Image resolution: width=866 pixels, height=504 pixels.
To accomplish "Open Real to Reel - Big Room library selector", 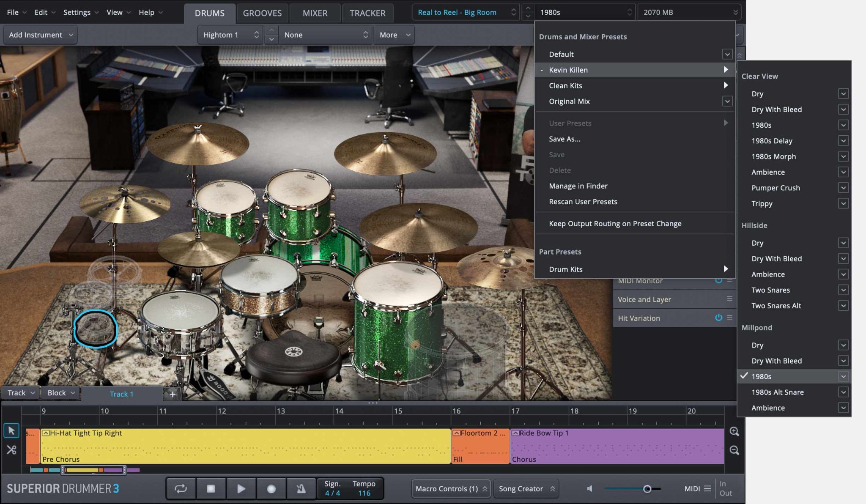I will pos(466,12).
